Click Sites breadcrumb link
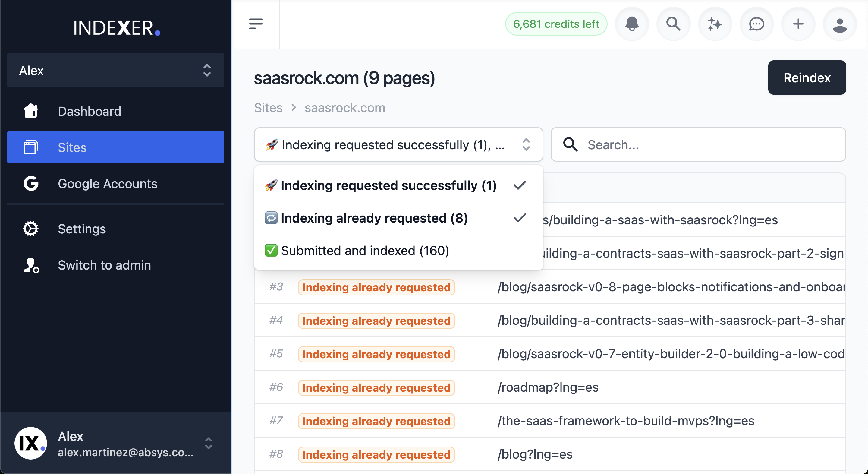 click(268, 108)
